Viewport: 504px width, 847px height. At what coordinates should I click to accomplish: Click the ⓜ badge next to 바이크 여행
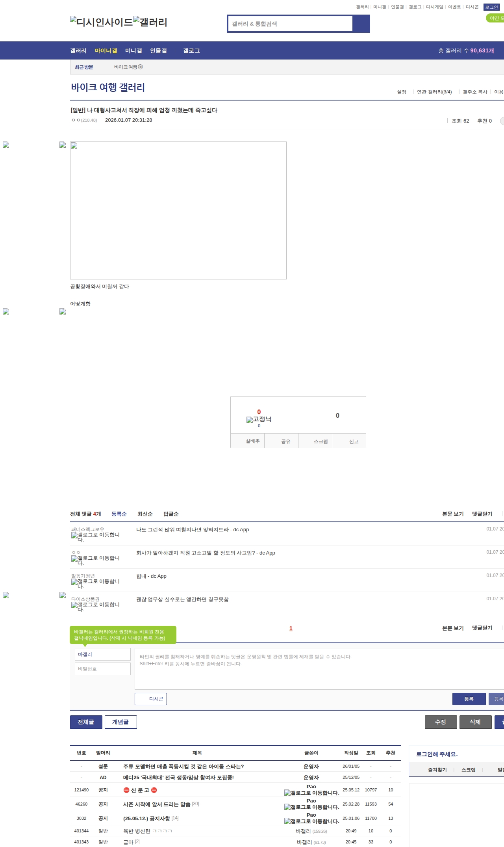pyautogui.click(x=141, y=67)
